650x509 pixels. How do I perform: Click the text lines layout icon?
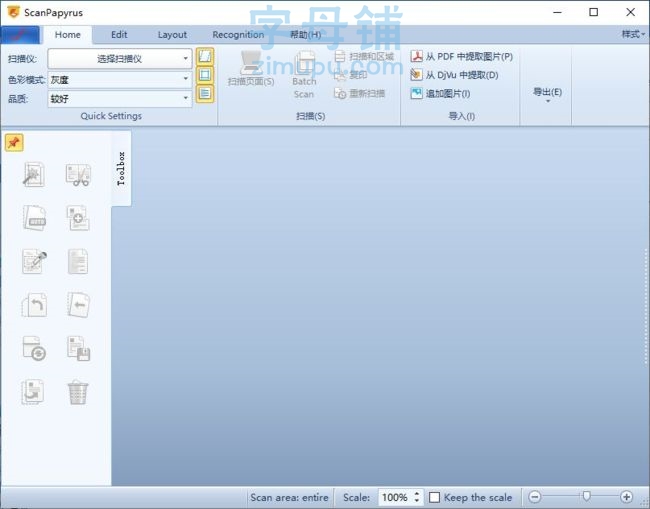[205, 94]
